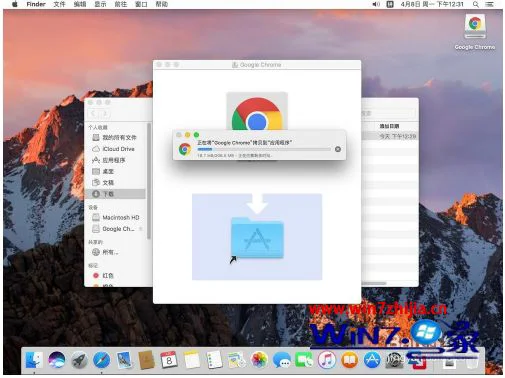Open the 编辑 menu
This screenshot has width=505, height=378.
click(80, 4)
